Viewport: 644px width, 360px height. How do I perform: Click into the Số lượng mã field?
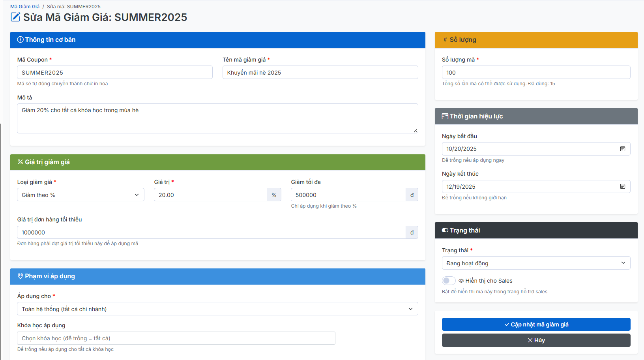pyautogui.click(x=535, y=73)
